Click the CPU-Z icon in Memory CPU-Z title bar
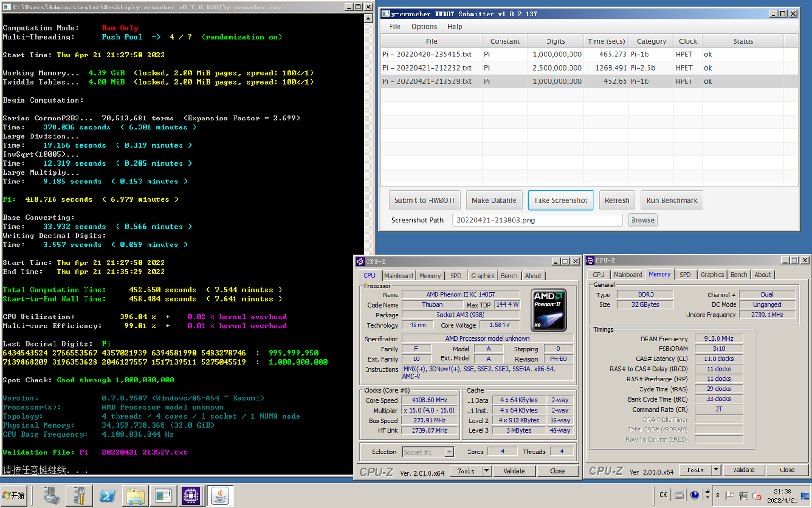Screen dimensions: 812x508 (590, 261)
